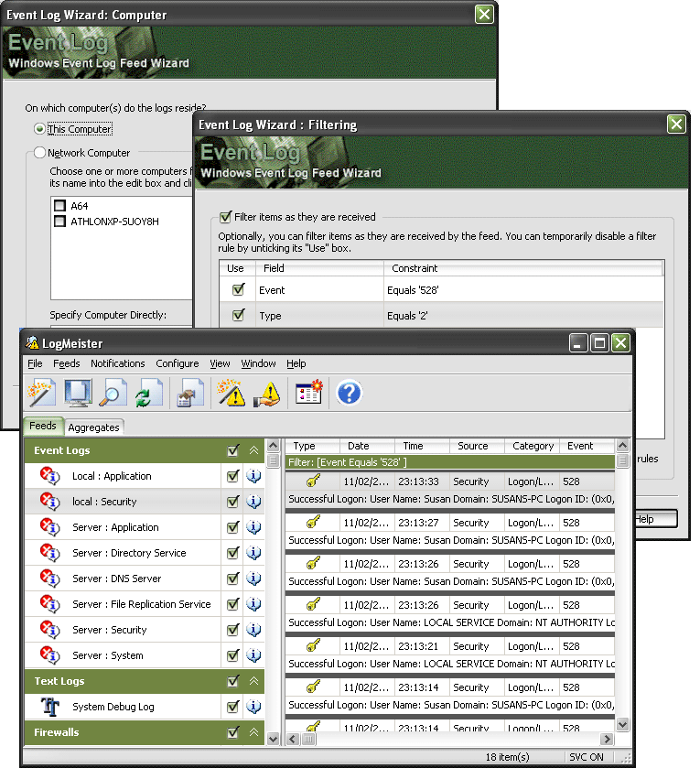Sort events by Date column header
The height and width of the screenshot is (768, 700).
tap(367, 446)
